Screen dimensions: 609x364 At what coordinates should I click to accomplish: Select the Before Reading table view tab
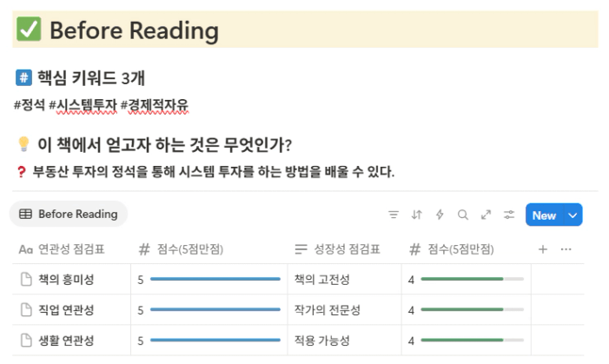tap(69, 214)
